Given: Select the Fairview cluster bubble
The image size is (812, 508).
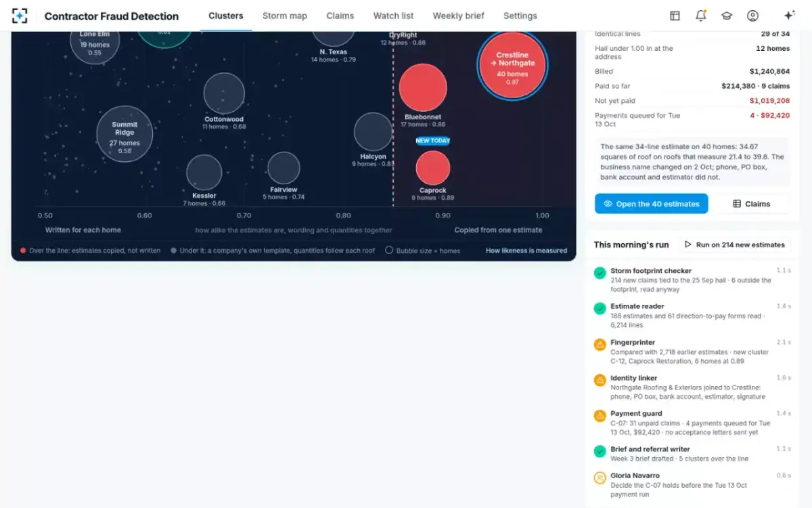Looking at the screenshot, I should (284, 169).
